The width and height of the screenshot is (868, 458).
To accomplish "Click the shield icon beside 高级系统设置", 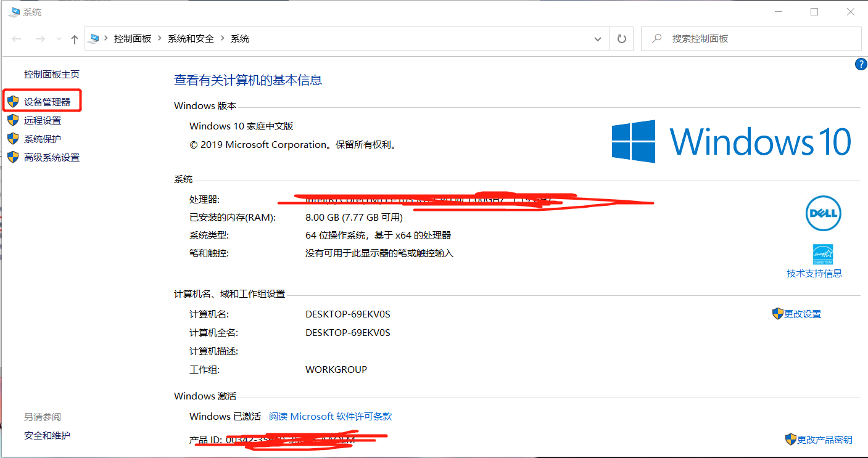I will click(x=13, y=157).
